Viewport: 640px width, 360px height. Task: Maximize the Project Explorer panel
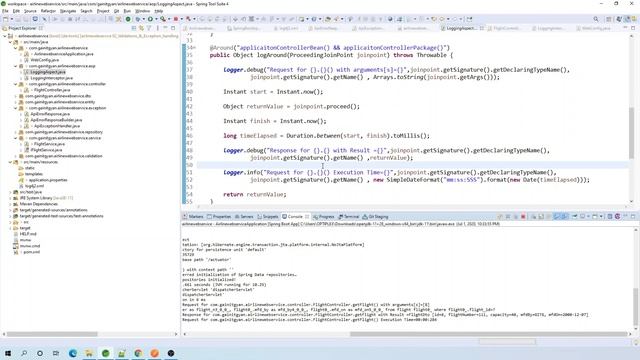click(x=173, y=28)
